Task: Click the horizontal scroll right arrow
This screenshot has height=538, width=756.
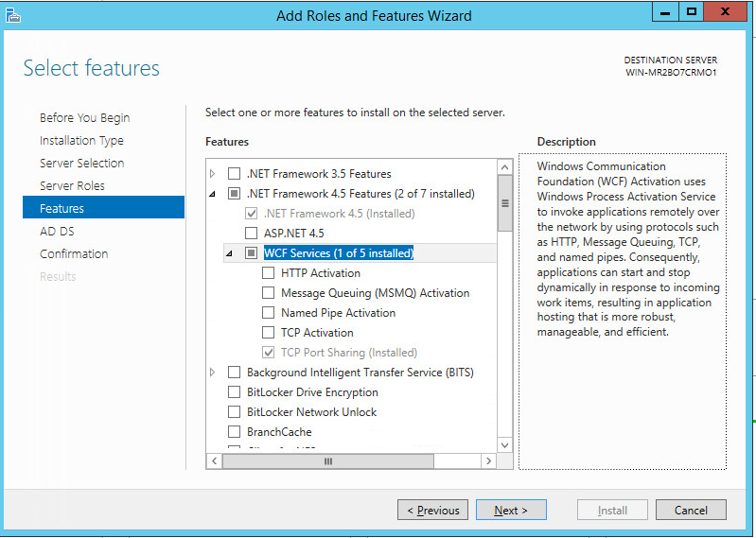Action: point(488,461)
